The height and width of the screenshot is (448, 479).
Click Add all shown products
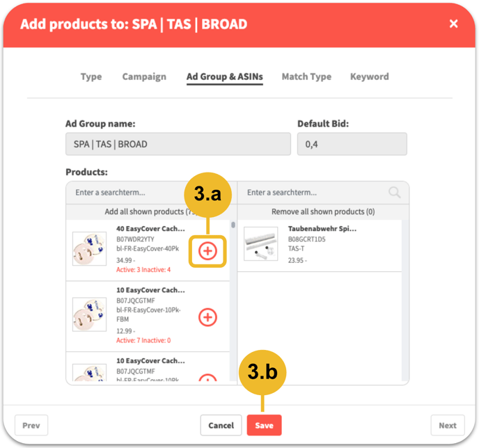[151, 211]
